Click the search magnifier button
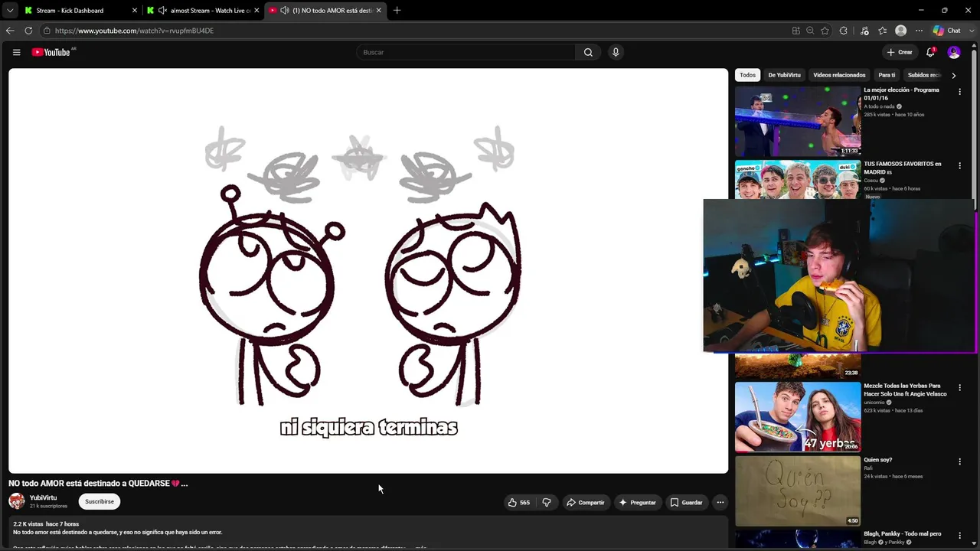This screenshot has height=551, width=980. 588,52
